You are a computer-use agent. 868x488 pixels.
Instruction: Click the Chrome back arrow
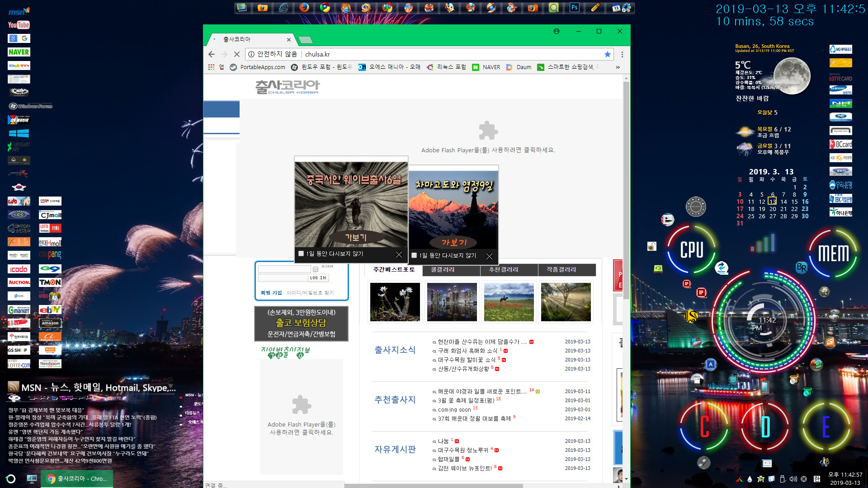212,54
